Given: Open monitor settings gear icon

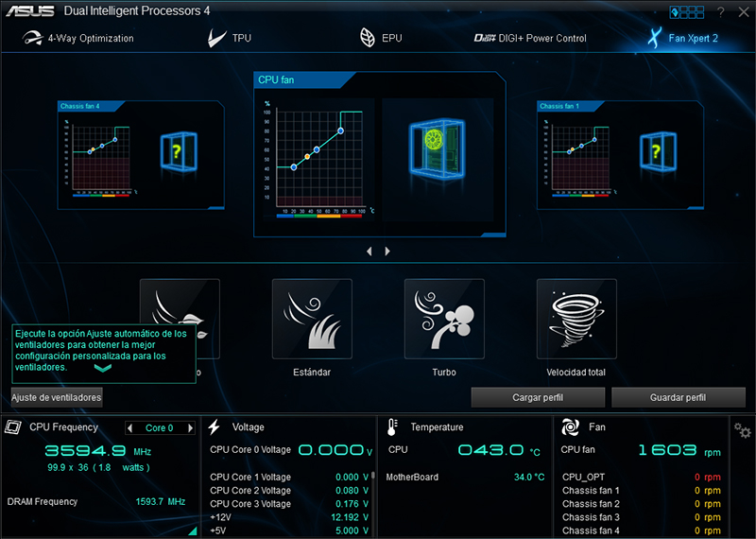Looking at the screenshot, I should tap(743, 429).
